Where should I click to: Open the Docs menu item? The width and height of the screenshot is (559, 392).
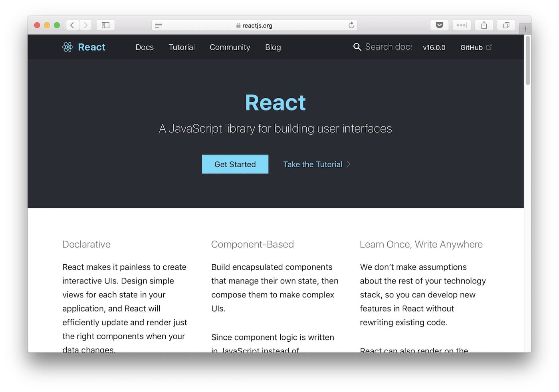(x=145, y=47)
